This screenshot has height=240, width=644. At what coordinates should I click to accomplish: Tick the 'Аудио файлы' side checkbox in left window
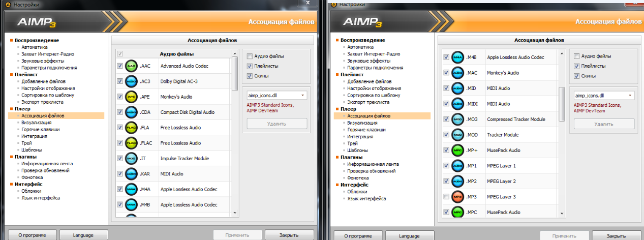click(x=250, y=56)
